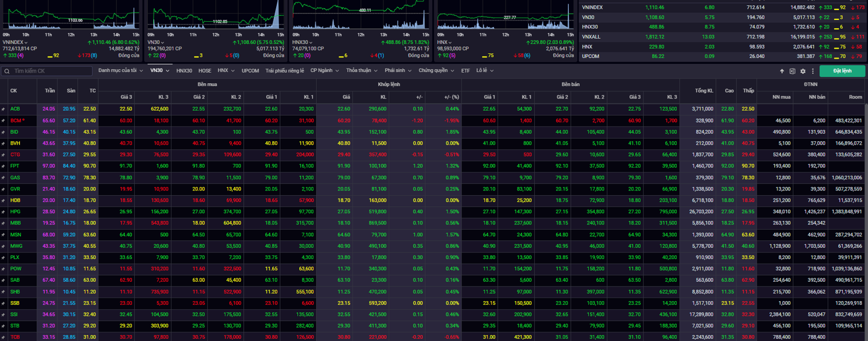Open the TCB ticker symbol

tap(15, 337)
